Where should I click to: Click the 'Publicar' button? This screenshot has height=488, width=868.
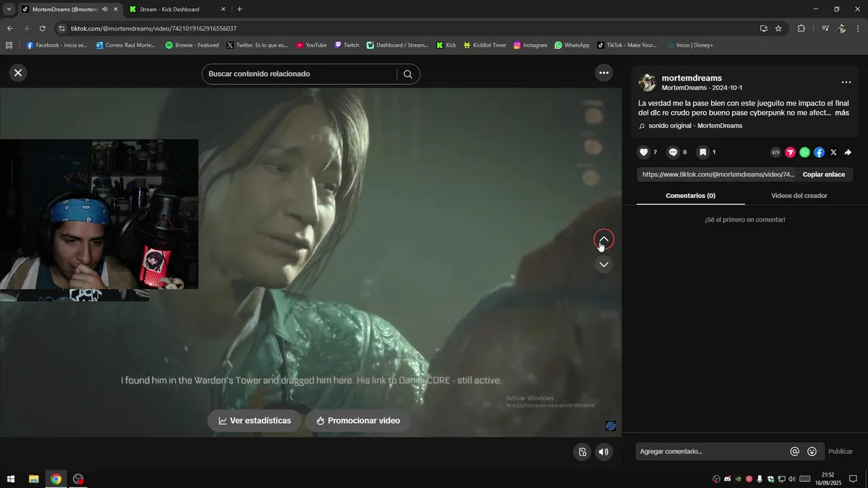coord(840,451)
